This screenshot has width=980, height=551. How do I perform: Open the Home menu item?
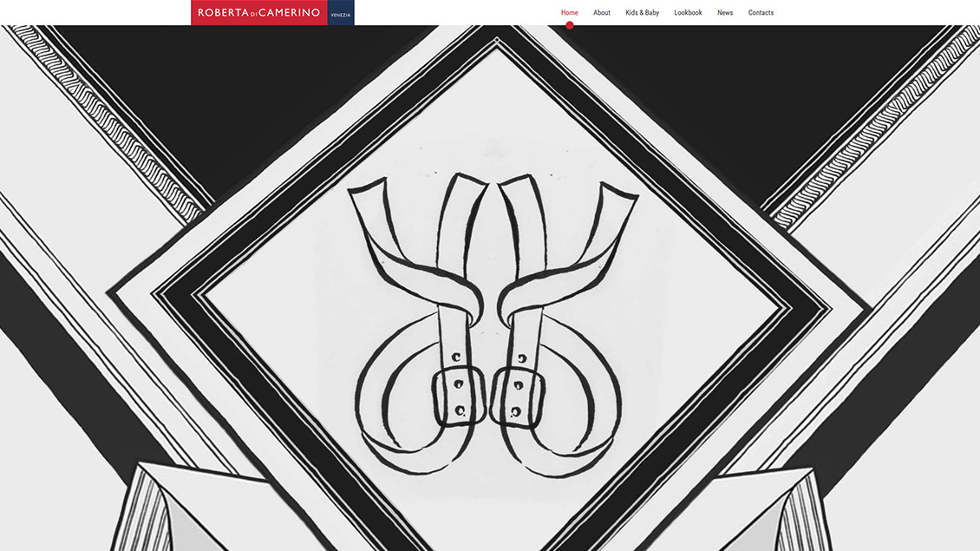[570, 12]
